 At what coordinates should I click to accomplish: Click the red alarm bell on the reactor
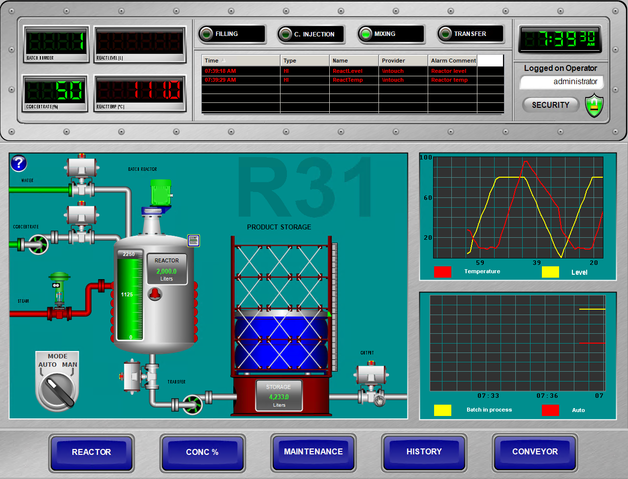tap(155, 293)
